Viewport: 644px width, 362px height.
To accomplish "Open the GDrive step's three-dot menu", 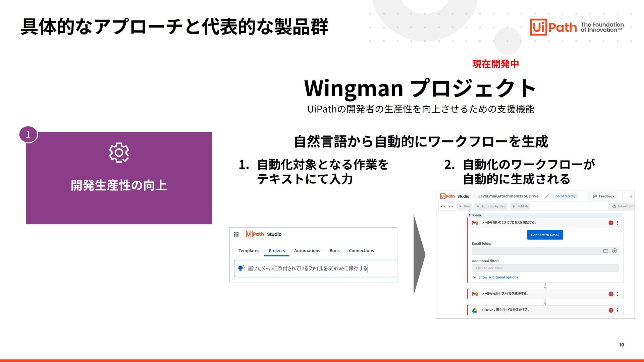I will pos(618,310).
